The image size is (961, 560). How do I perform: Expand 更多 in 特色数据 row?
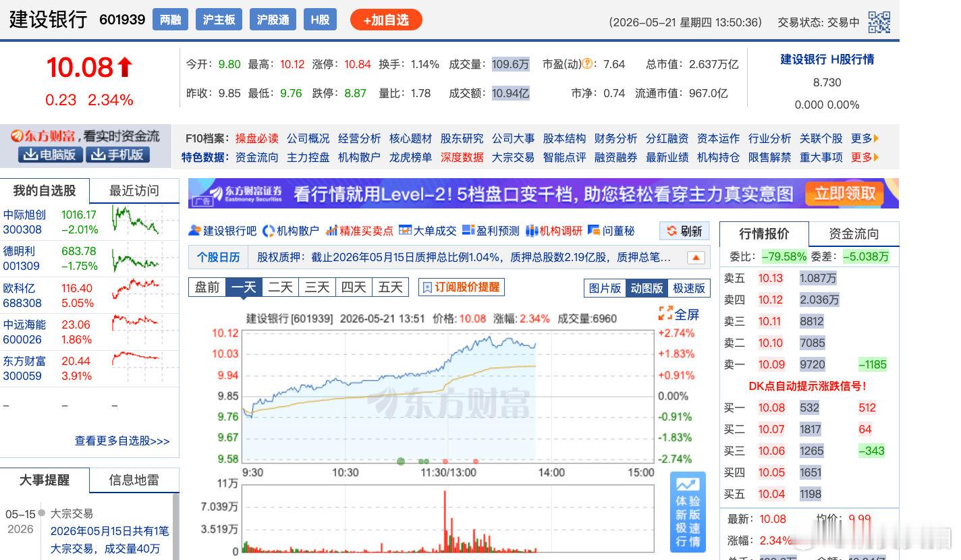(864, 157)
